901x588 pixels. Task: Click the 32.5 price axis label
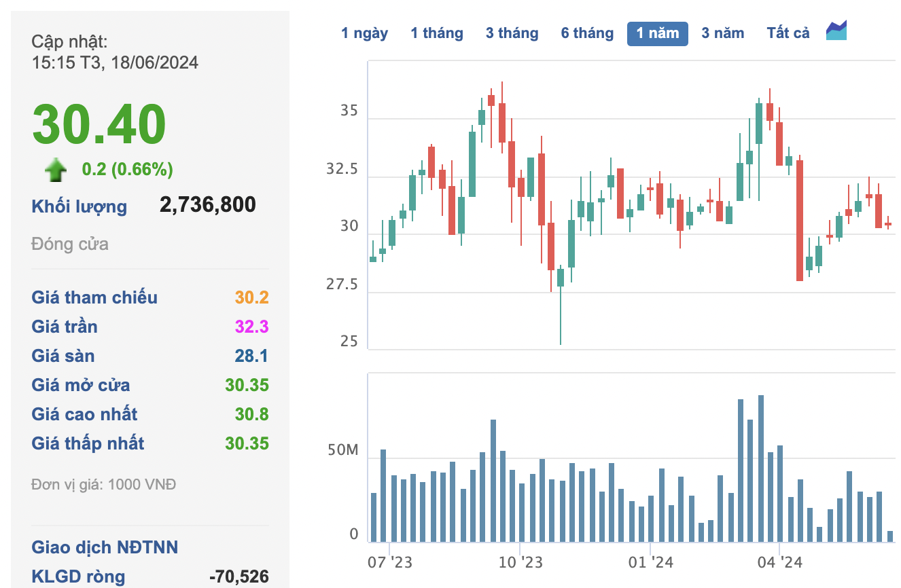342,169
